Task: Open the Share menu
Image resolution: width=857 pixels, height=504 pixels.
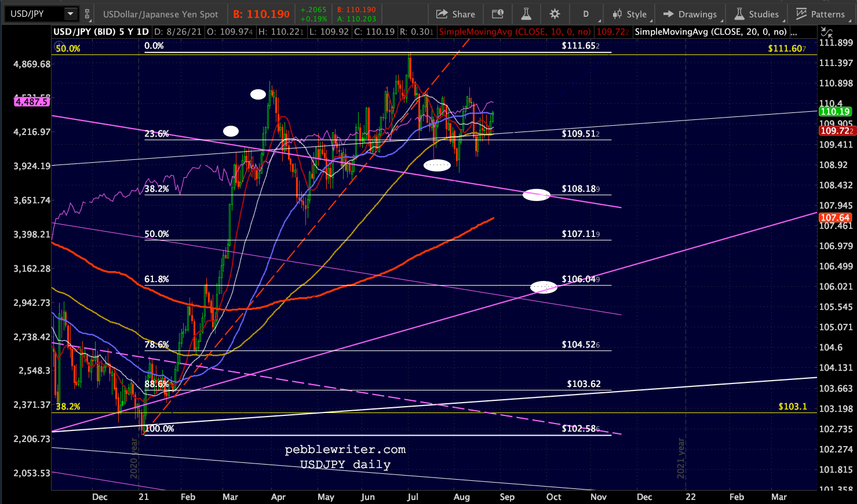Action: (x=455, y=14)
